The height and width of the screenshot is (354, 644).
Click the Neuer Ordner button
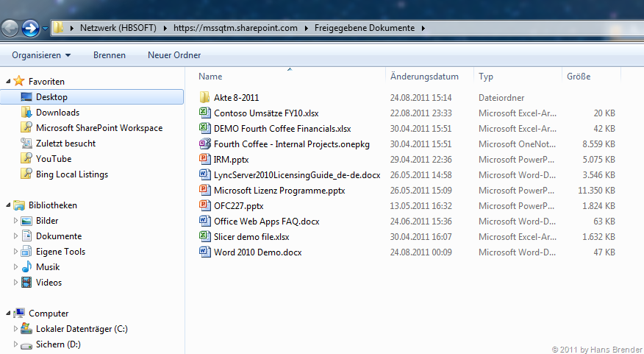tap(174, 55)
